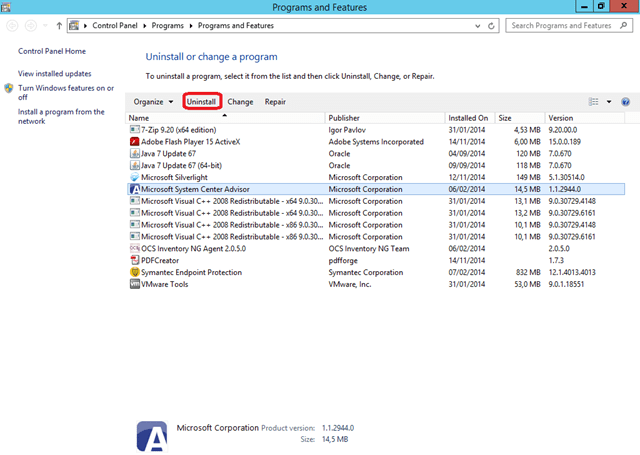Click the OCS Inventory NG Agent icon
Image resolution: width=640 pixels, height=455 pixels.
tap(134, 248)
